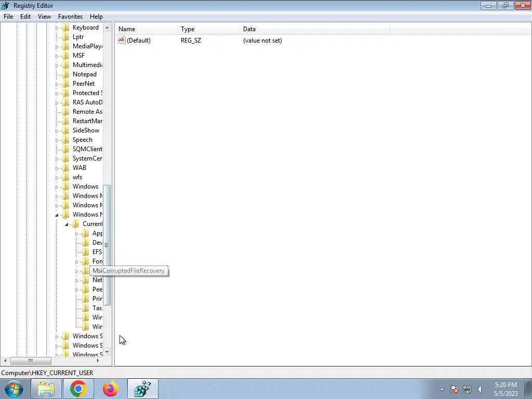Select the (Default) value name

click(138, 41)
